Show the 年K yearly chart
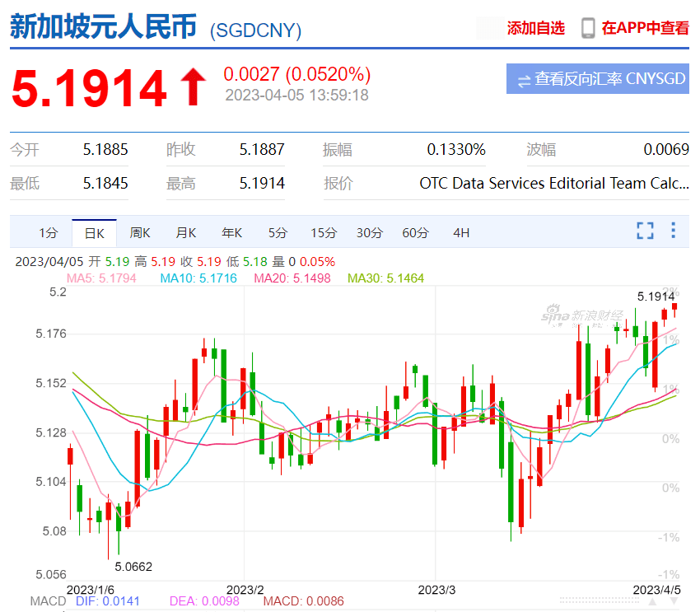The width and height of the screenshot is (700, 612). [231, 233]
